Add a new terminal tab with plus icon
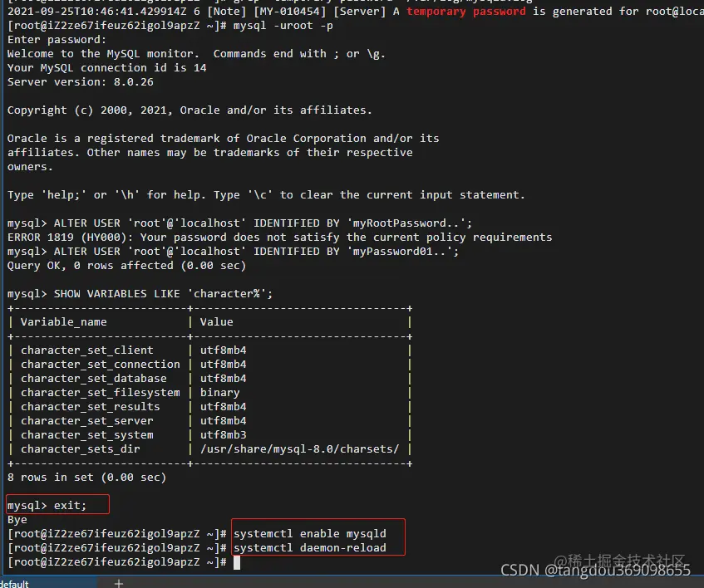 pos(119,583)
